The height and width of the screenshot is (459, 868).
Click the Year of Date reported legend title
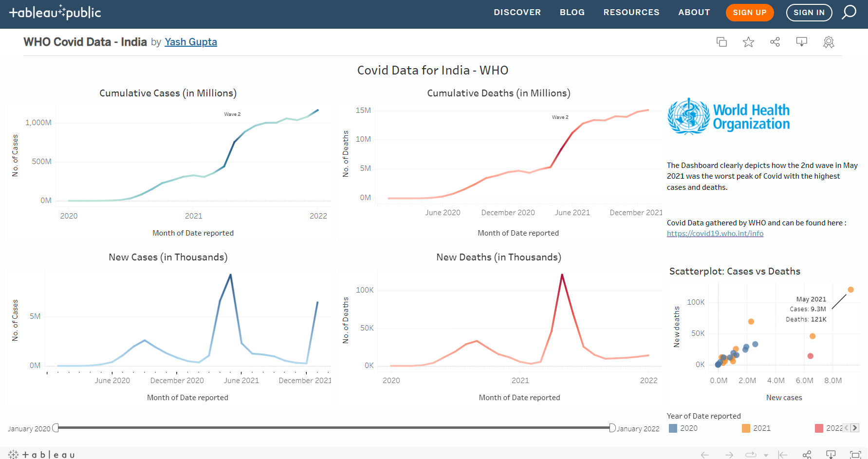(x=704, y=416)
